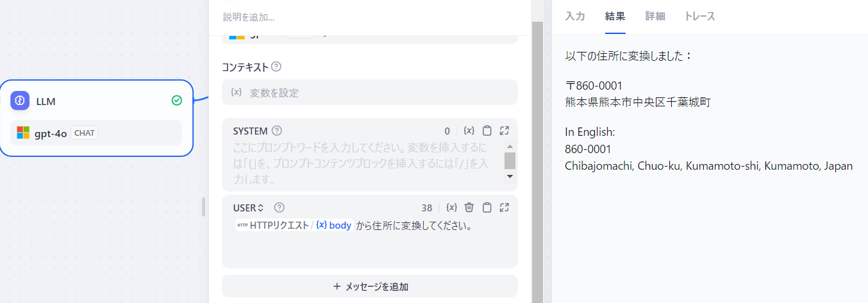Click the panel resize handle left of settings
Viewport: 868px width, 303px height.
point(203,207)
